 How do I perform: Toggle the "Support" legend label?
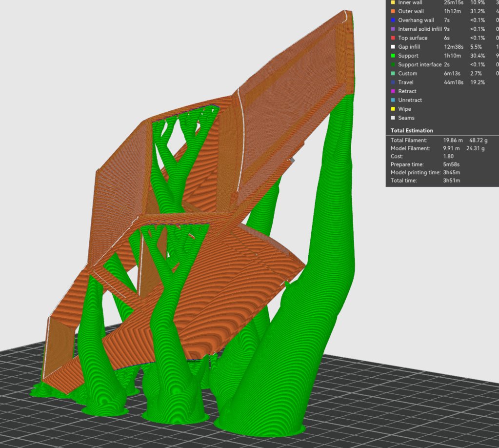[408, 56]
